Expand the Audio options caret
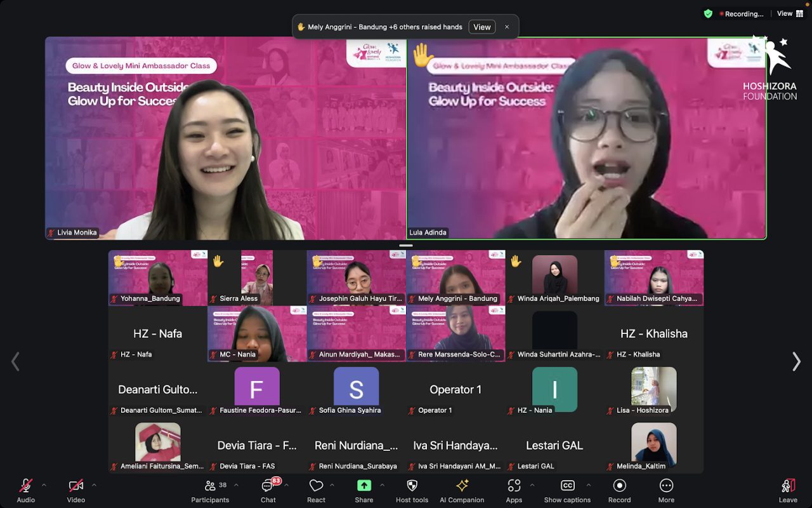Screen dimensions: 812x508 tap(44, 486)
